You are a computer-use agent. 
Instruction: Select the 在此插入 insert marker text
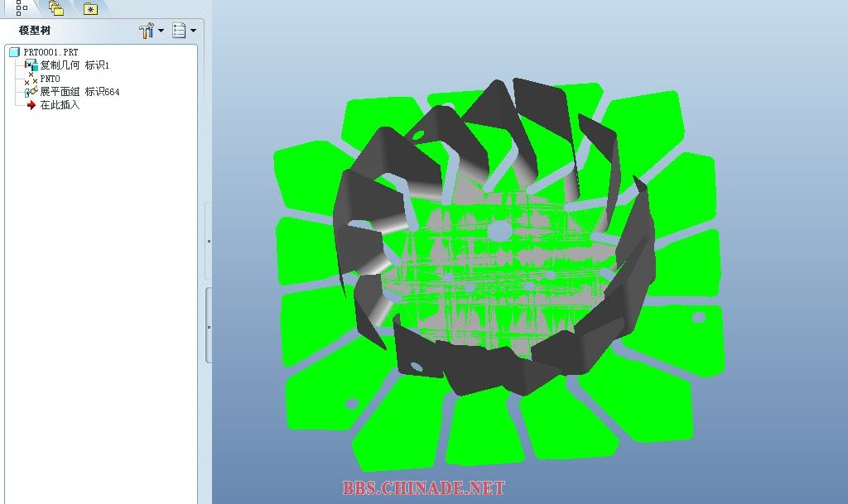pos(60,105)
